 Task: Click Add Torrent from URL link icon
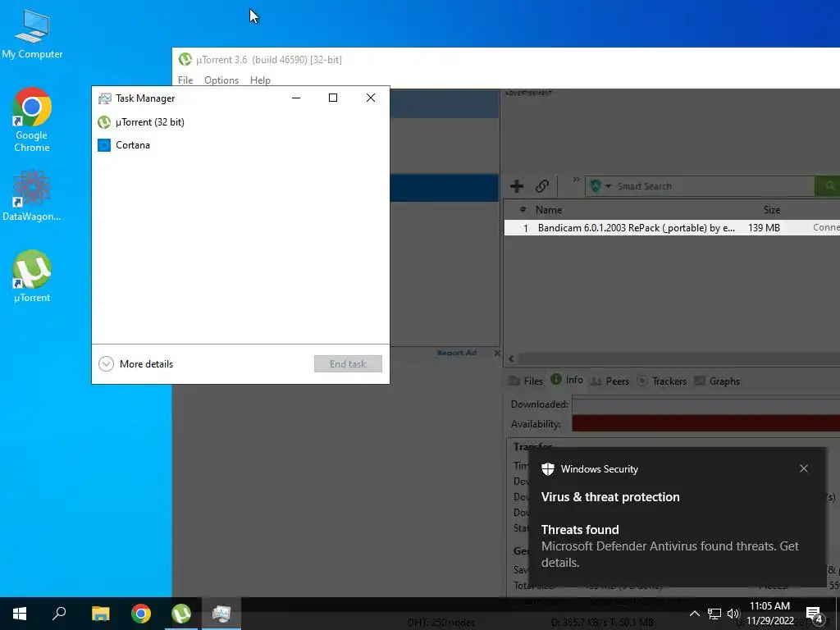pos(542,186)
